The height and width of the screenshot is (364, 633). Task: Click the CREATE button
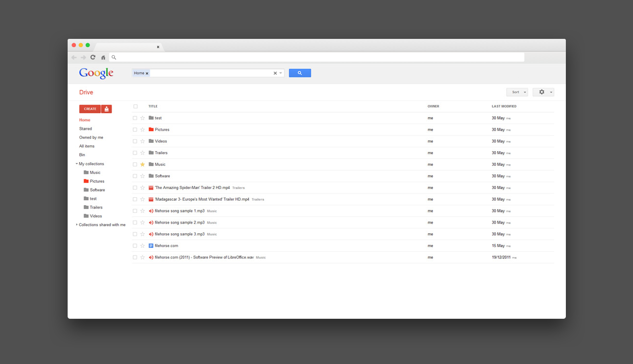(90, 109)
